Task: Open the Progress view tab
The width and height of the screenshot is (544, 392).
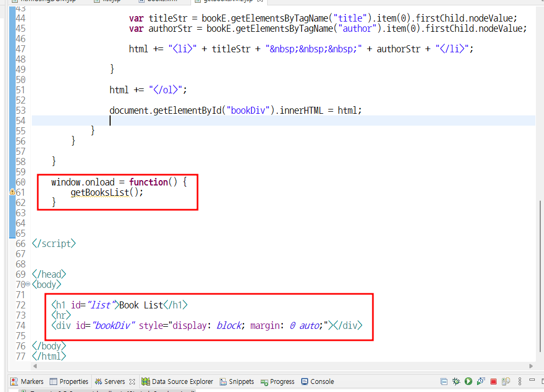Action: [x=277, y=382]
